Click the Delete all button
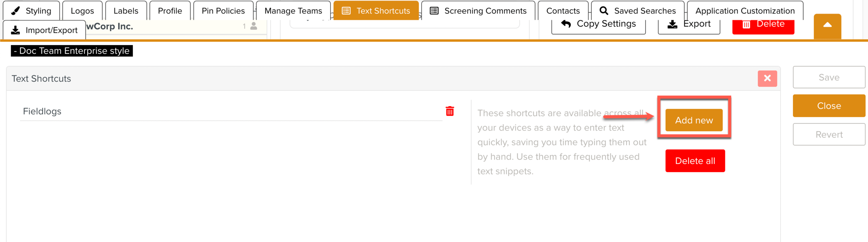This screenshot has width=868, height=242. point(695,160)
